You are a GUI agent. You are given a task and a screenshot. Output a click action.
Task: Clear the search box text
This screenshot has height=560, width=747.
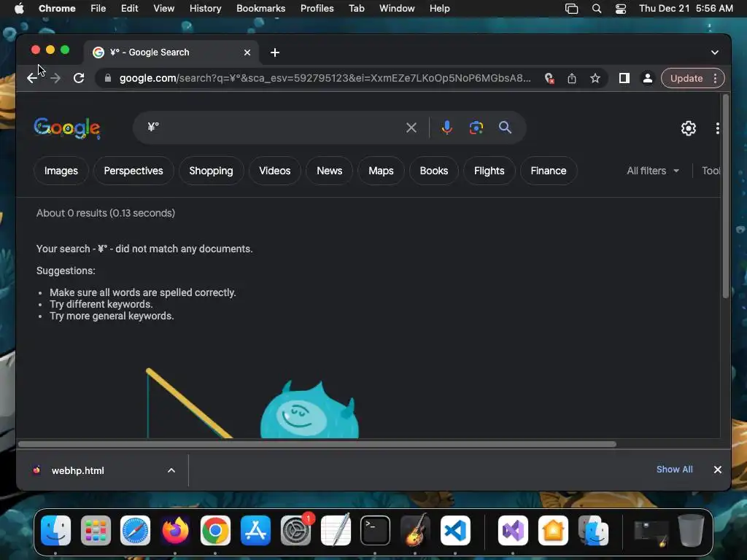coord(411,128)
